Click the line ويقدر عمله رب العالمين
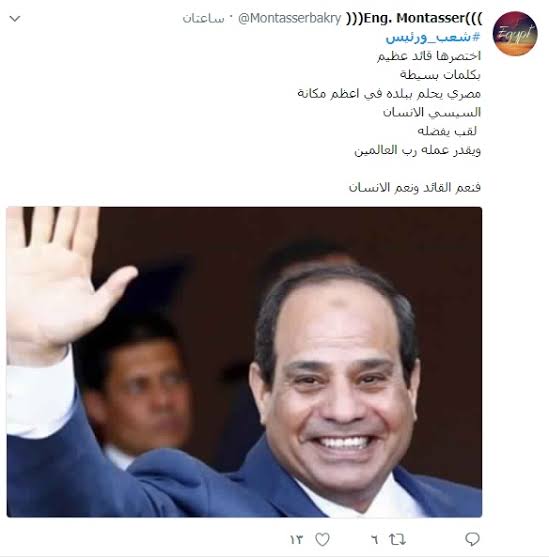This screenshot has height=558, width=549. (417, 150)
